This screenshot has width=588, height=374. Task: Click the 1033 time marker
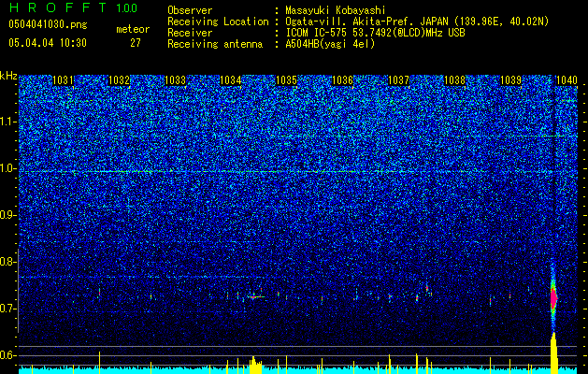[x=175, y=79]
